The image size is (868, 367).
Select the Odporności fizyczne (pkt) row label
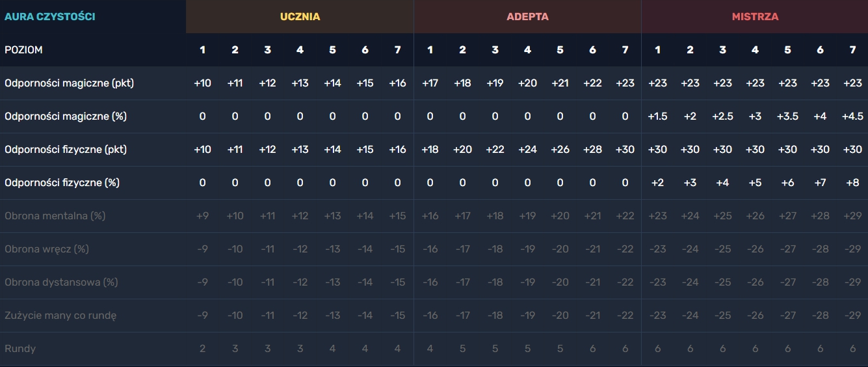click(x=66, y=150)
